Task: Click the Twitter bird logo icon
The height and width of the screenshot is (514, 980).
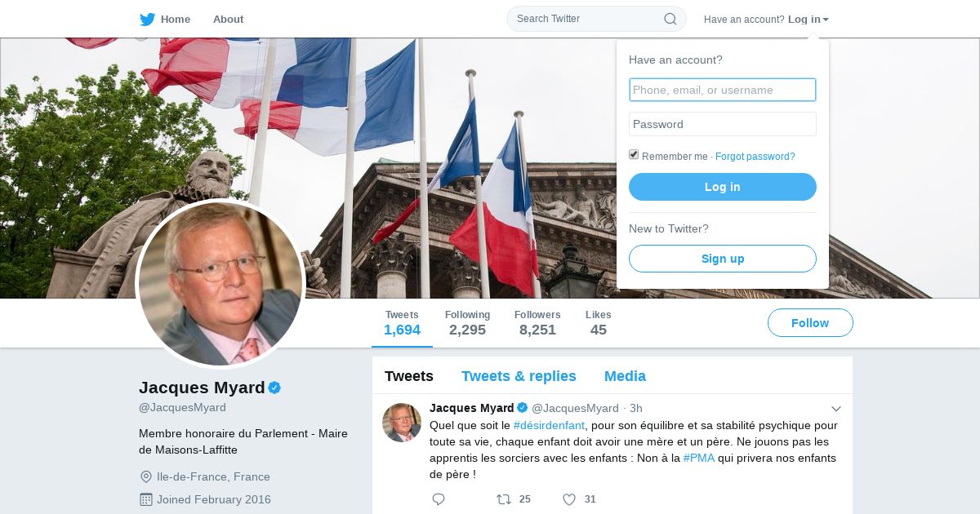Action: [147, 20]
